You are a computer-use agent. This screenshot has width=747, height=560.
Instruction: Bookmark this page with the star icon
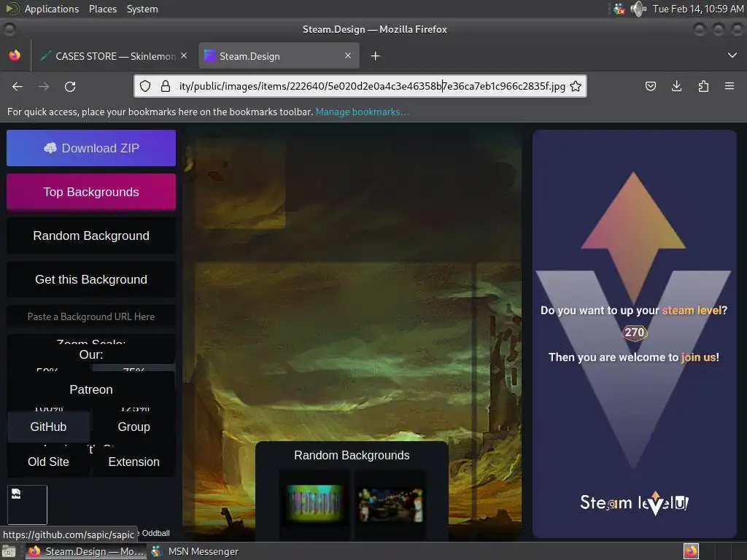576,86
